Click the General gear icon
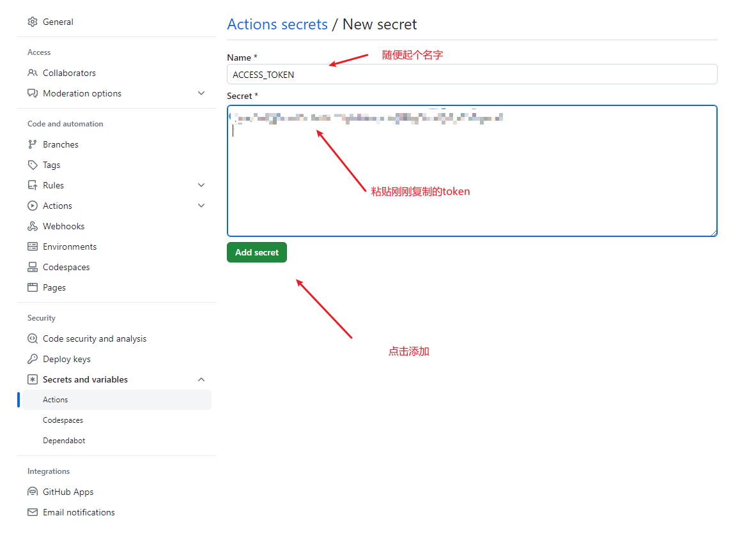Screen dimensions: 756x539 click(33, 22)
